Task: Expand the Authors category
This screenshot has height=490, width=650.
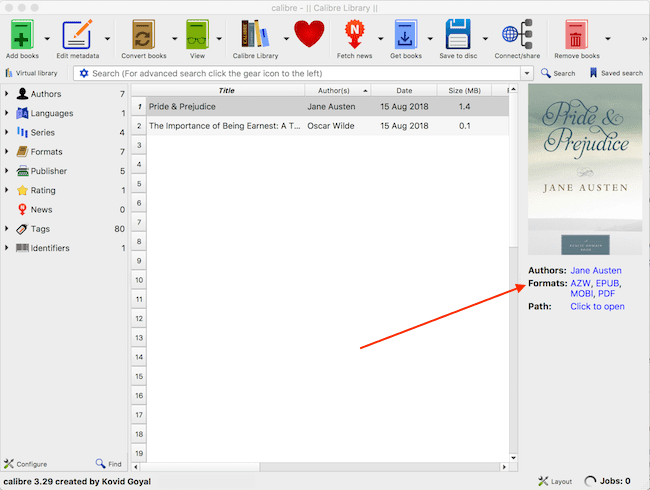Action: pos(7,94)
